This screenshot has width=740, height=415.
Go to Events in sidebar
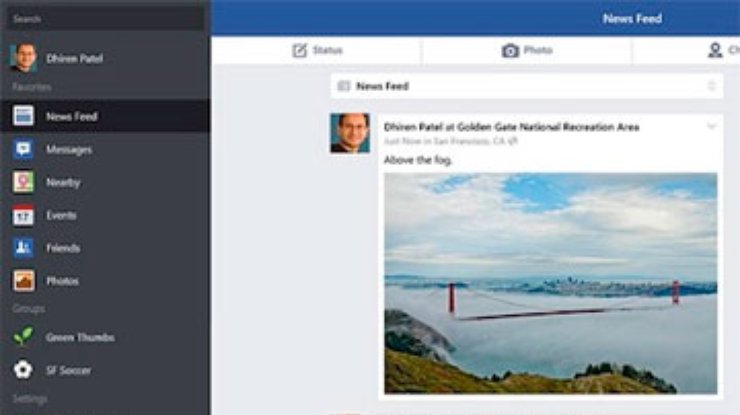61,215
